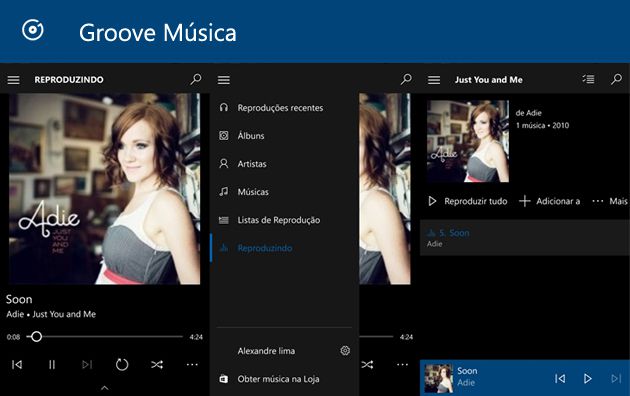The height and width of the screenshot is (396, 630).
Task: Open hamburger menu beside Just You and Me
Action: tap(434, 80)
